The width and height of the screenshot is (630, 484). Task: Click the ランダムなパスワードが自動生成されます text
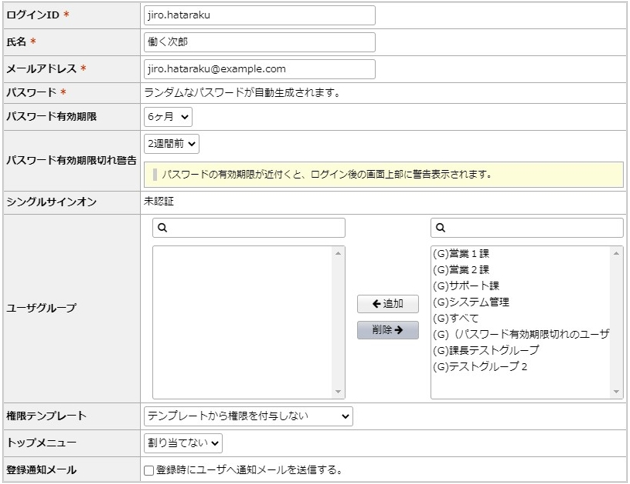242,93
